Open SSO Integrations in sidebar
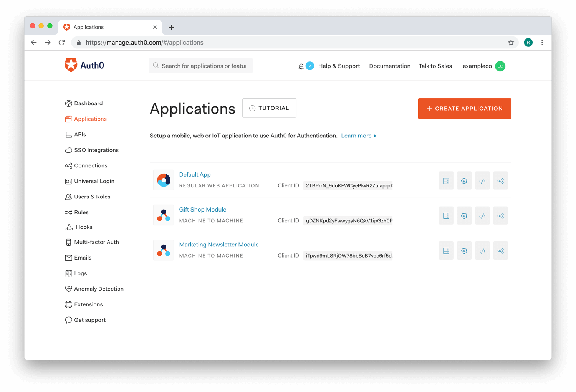The width and height of the screenshot is (576, 392). (92, 150)
